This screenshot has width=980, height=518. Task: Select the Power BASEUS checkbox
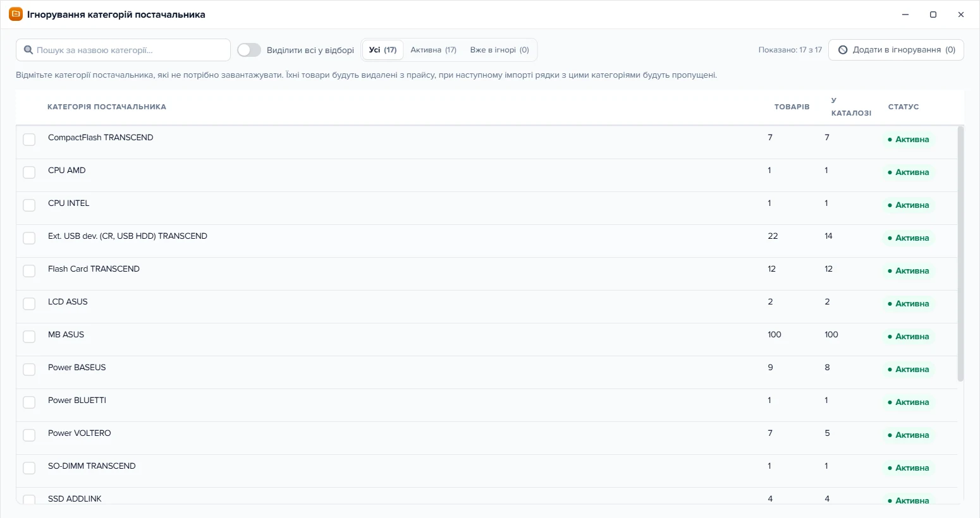click(x=29, y=370)
